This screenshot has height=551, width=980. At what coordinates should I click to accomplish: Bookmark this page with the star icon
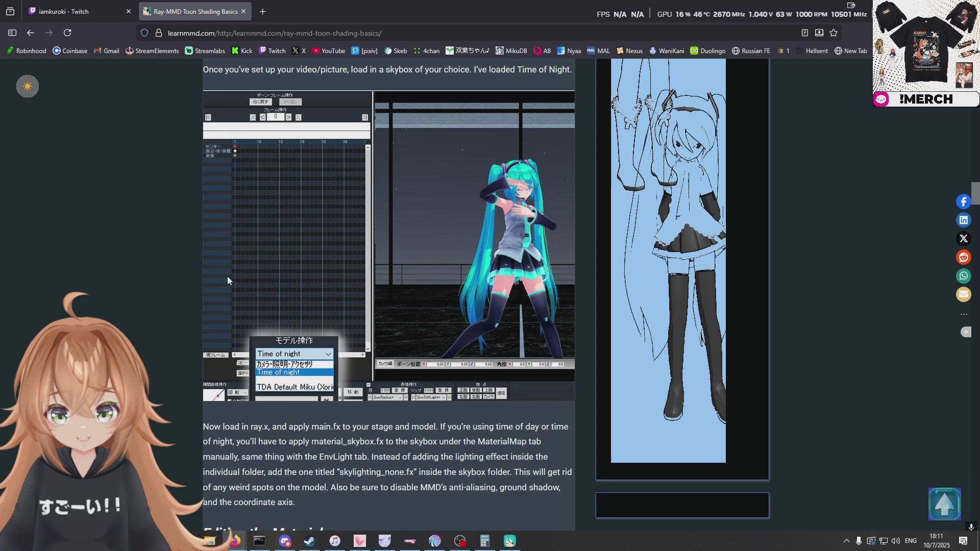tap(834, 33)
